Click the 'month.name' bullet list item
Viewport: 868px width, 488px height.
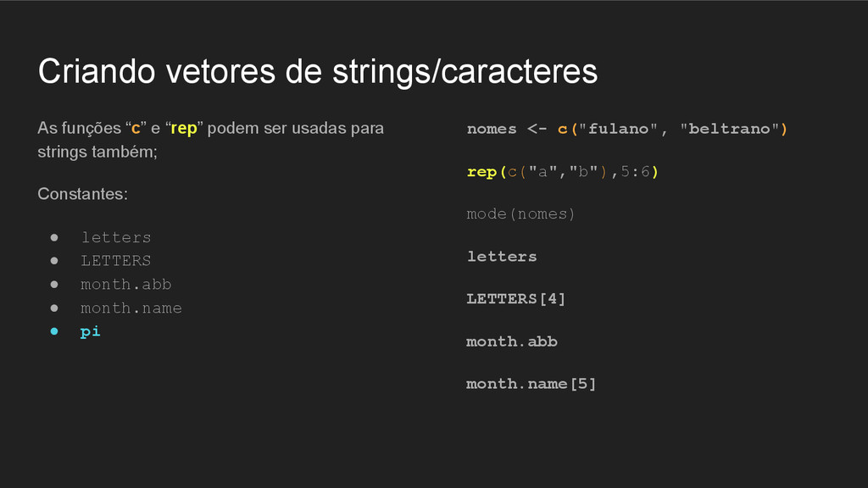pyautogui.click(x=131, y=308)
